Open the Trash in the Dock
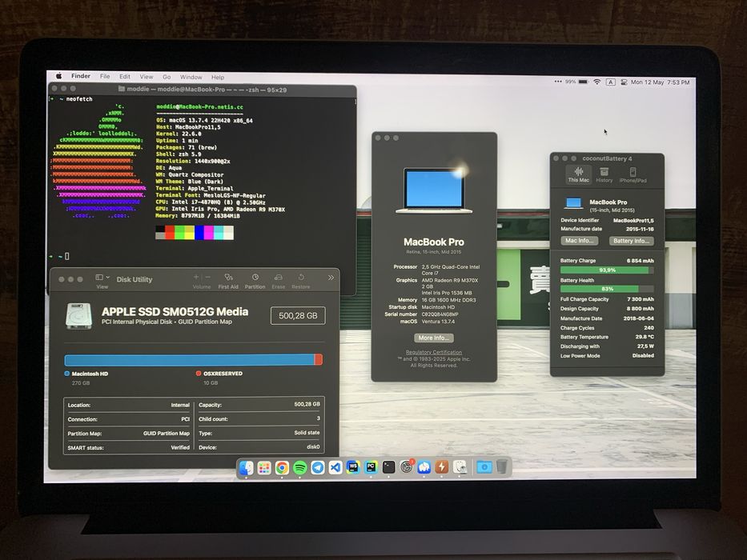This screenshot has height=560, width=747. [502, 466]
